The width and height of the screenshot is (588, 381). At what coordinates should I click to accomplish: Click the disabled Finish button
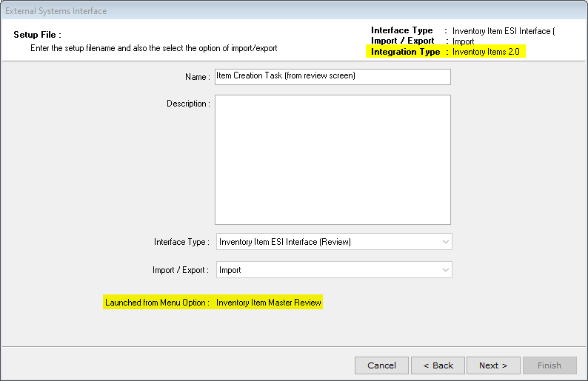click(549, 365)
